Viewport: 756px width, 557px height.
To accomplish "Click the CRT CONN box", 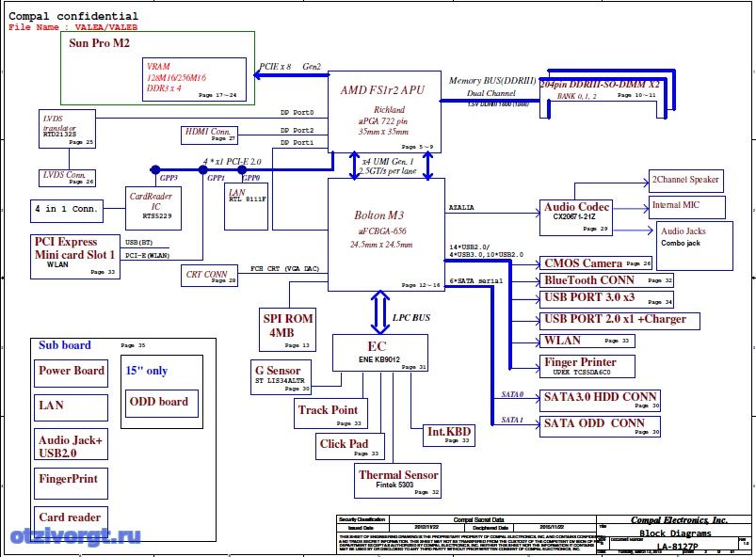I will (209, 276).
